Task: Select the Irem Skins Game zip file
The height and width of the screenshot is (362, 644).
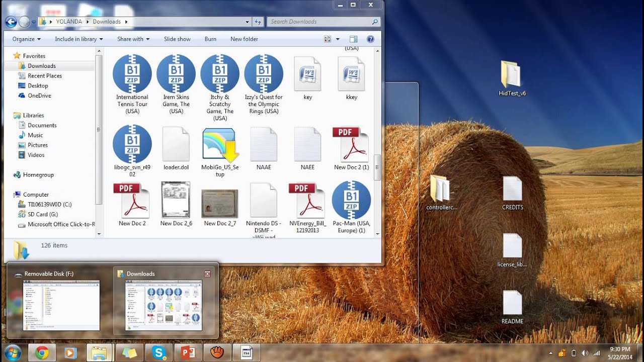Action: click(176, 84)
